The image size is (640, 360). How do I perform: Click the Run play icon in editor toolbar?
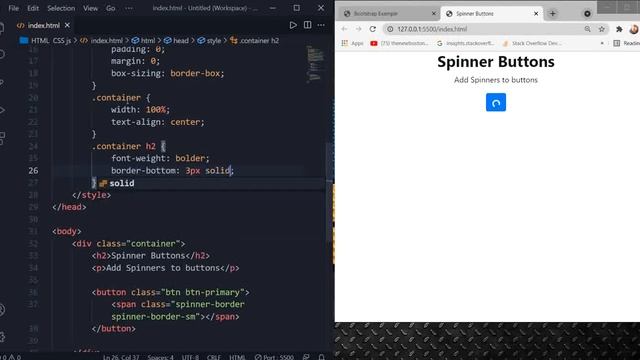pyautogui.click(x=293, y=25)
